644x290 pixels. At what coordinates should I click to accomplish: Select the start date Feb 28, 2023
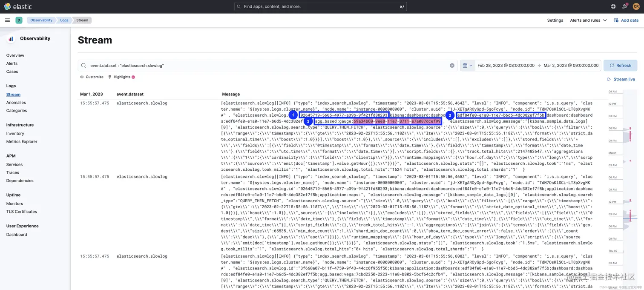coord(506,66)
